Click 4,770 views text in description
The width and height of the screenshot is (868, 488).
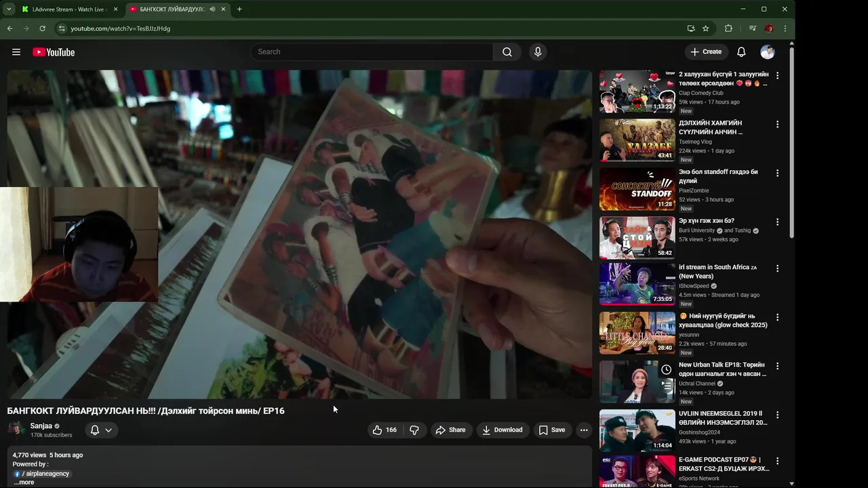[29, 455]
